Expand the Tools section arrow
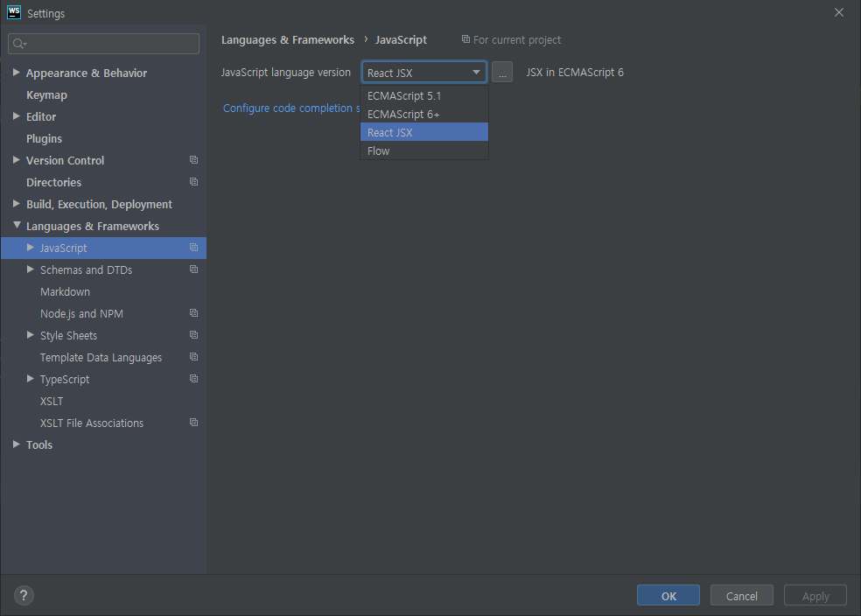 [x=17, y=444]
